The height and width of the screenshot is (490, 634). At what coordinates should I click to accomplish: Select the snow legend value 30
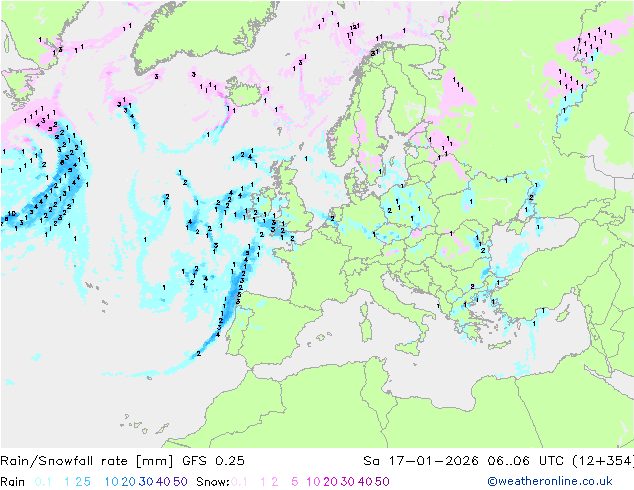click(x=347, y=482)
